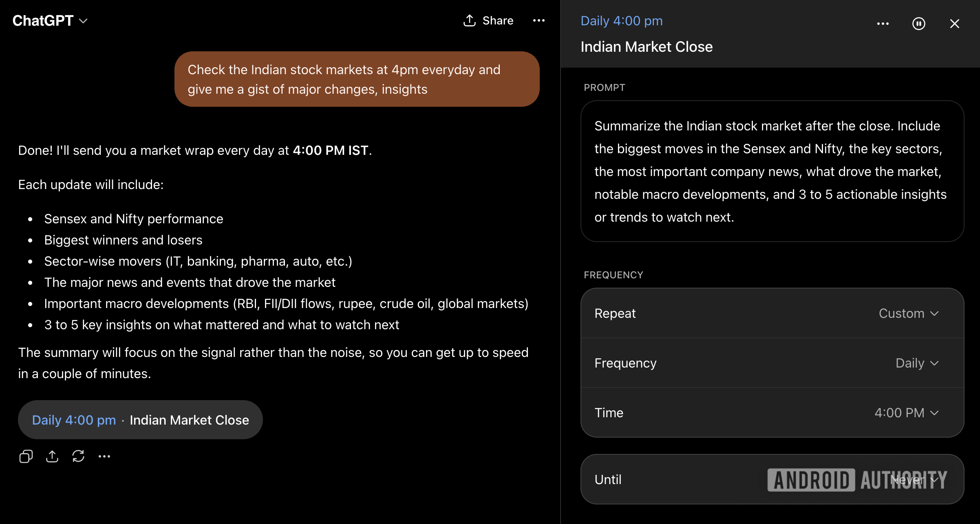Screen dimensions: 980x524
Task: Open the chat header more options menu
Action: (539, 21)
